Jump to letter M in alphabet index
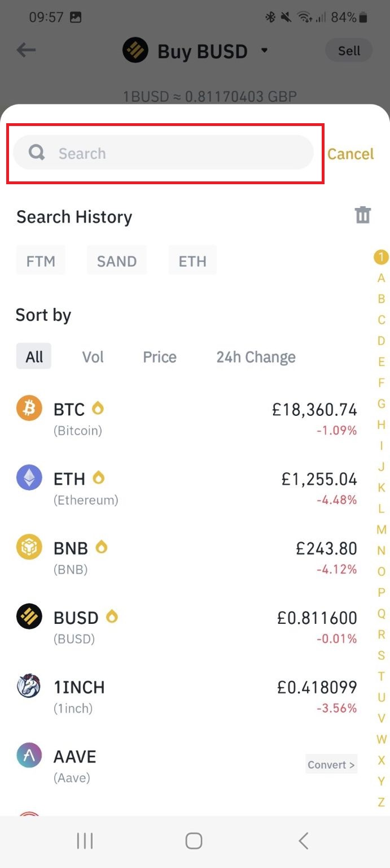390x868 pixels. pos(382,530)
